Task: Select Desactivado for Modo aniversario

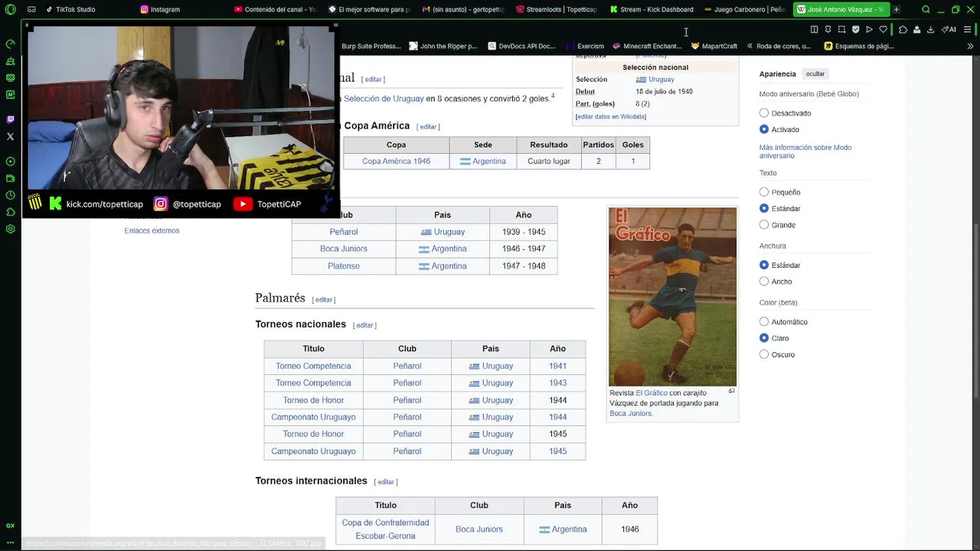Action: [x=764, y=112]
